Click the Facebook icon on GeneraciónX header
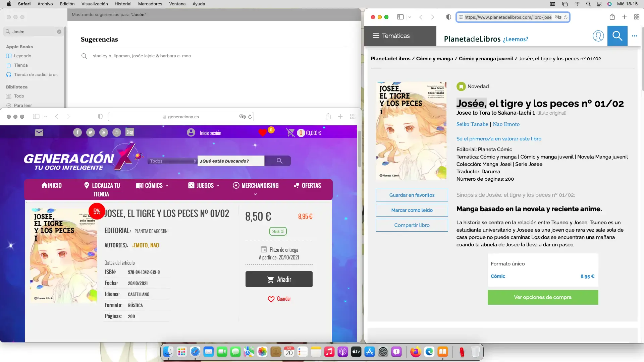Viewport: 644px width, 362px height. (x=77, y=132)
